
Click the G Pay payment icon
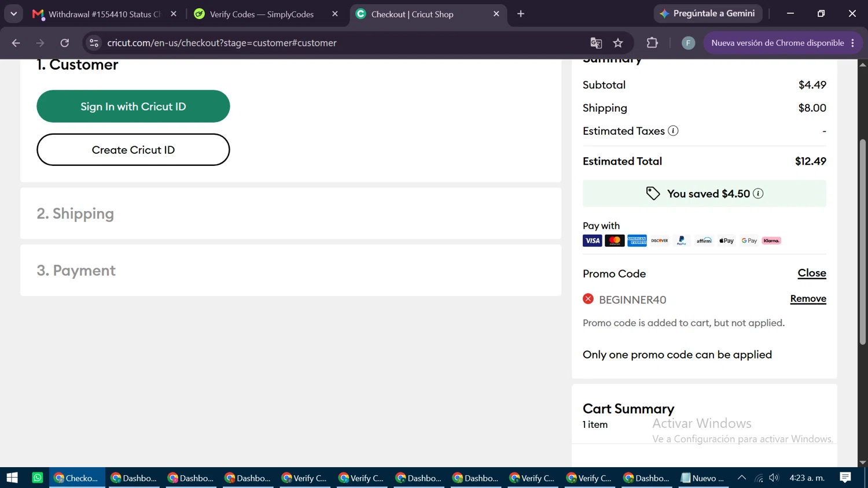(749, 241)
